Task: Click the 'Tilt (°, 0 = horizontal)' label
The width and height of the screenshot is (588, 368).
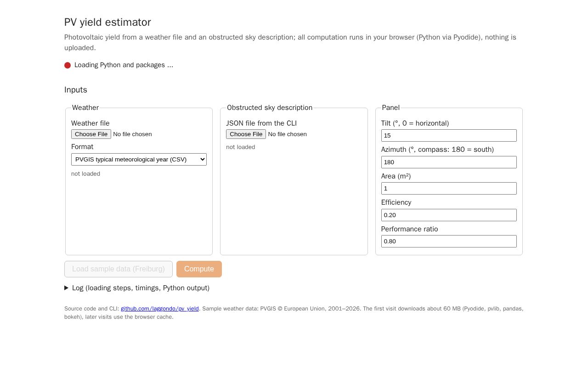Action: (x=415, y=123)
